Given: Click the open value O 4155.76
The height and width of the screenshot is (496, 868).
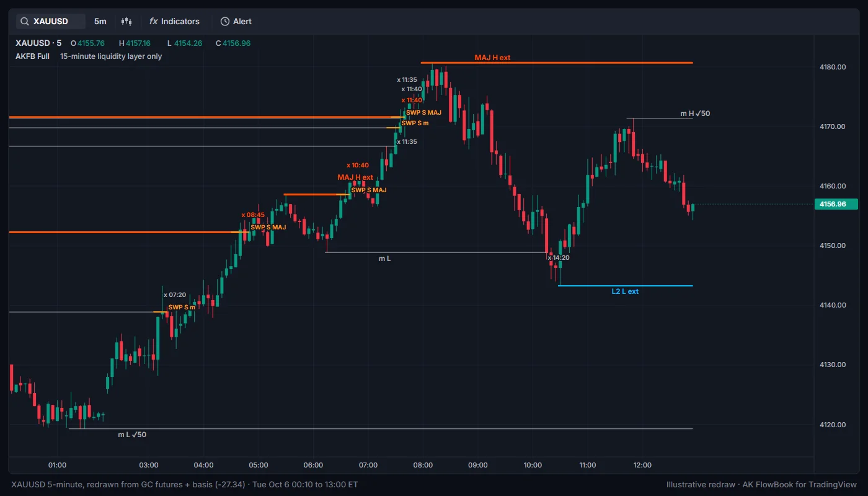Looking at the screenshot, I should coord(87,43).
